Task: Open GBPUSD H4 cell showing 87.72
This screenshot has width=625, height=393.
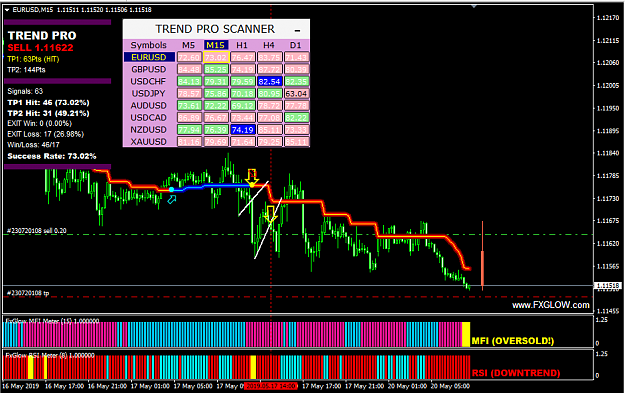Action: tap(269, 69)
